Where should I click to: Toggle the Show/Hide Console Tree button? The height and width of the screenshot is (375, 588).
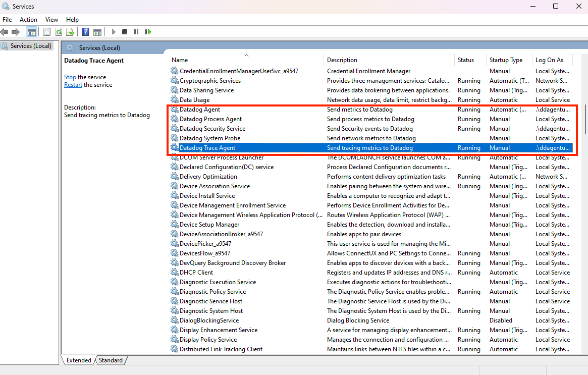[x=31, y=32]
